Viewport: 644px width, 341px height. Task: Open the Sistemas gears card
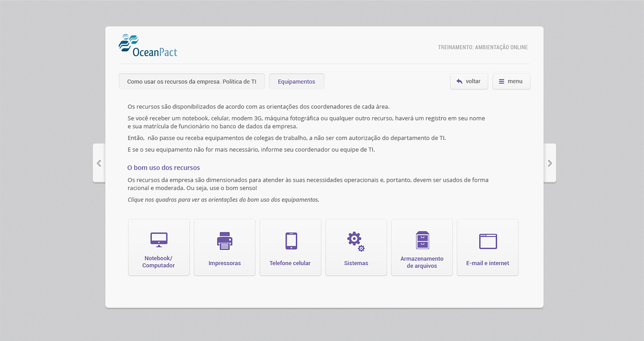coord(356,248)
